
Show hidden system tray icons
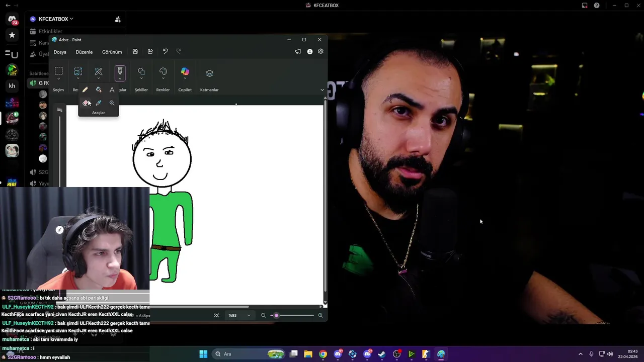pyautogui.click(x=580, y=354)
